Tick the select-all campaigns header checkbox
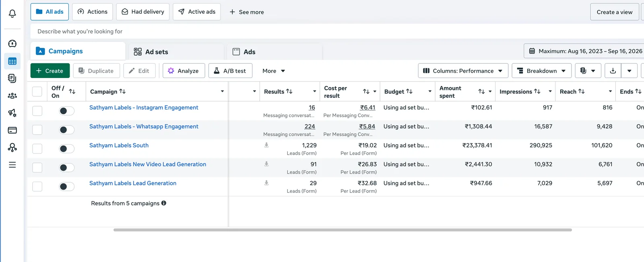The width and height of the screenshot is (644, 262). click(x=37, y=92)
